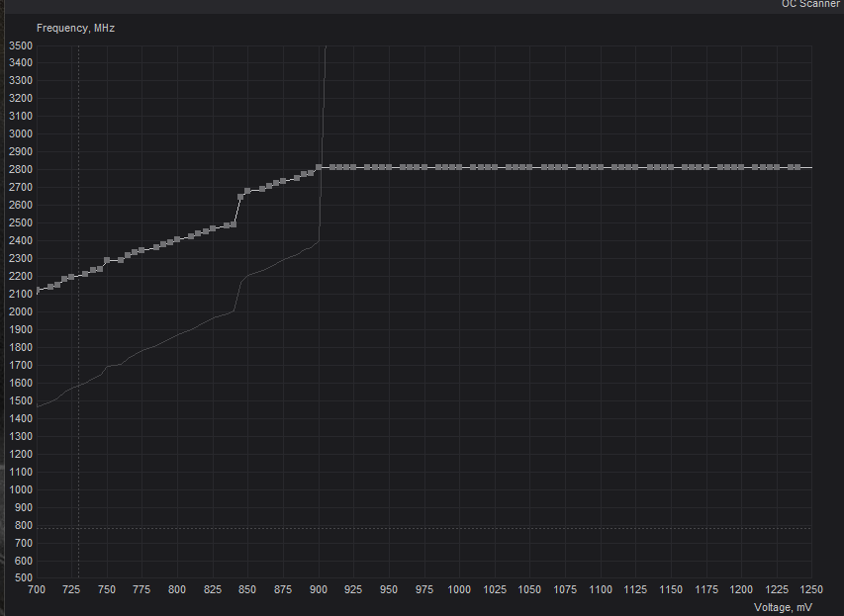Select the last curve point on the far right
Viewport: 844px width, 616px height.
(797, 168)
